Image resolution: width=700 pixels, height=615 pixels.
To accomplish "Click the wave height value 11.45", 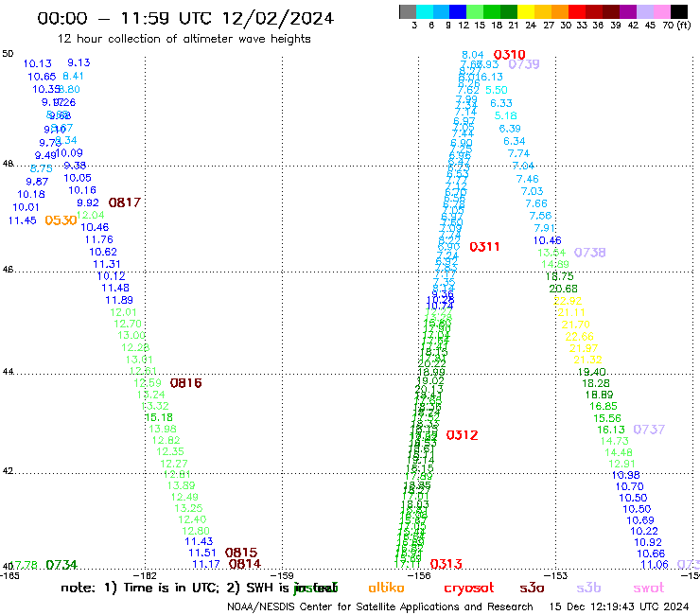I will (23, 220).
